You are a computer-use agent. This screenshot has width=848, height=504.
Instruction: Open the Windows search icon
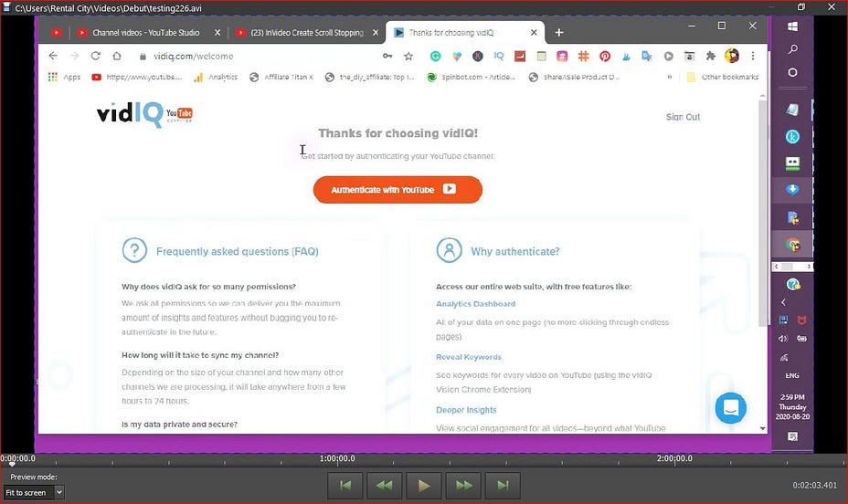click(792, 49)
